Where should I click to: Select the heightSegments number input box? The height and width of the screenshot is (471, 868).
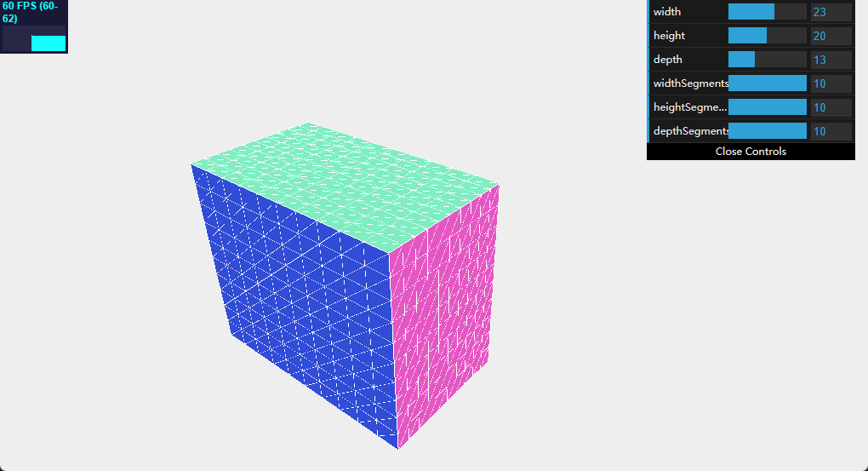point(831,107)
